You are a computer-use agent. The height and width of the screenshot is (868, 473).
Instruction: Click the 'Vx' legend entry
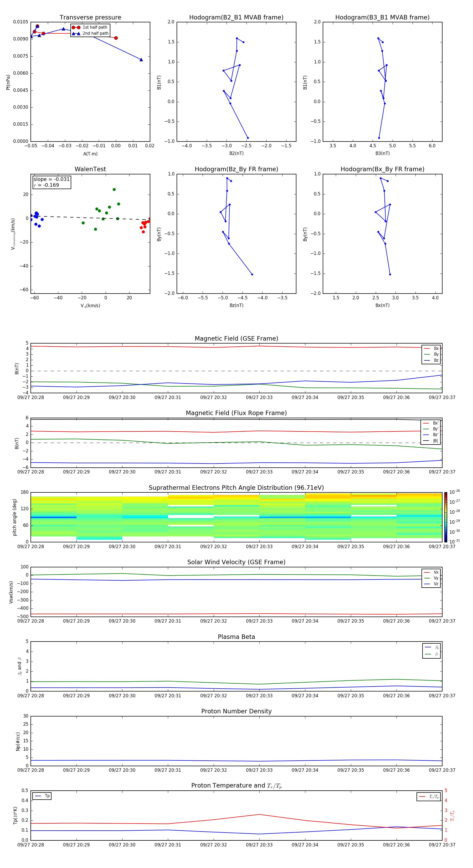431,572
